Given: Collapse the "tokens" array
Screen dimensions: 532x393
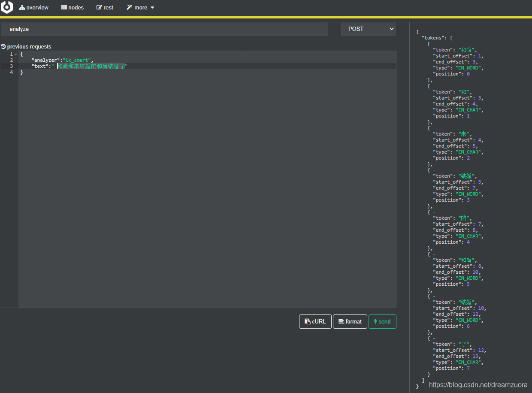Looking at the screenshot, I should pyautogui.click(x=457, y=38).
